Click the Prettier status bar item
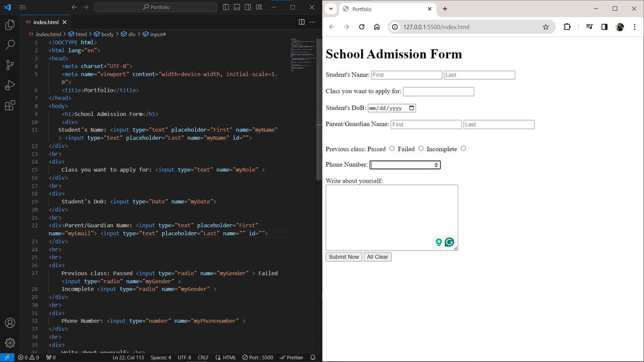Image resolution: width=644 pixels, height=362 pixels. click(x=291, y=357)
